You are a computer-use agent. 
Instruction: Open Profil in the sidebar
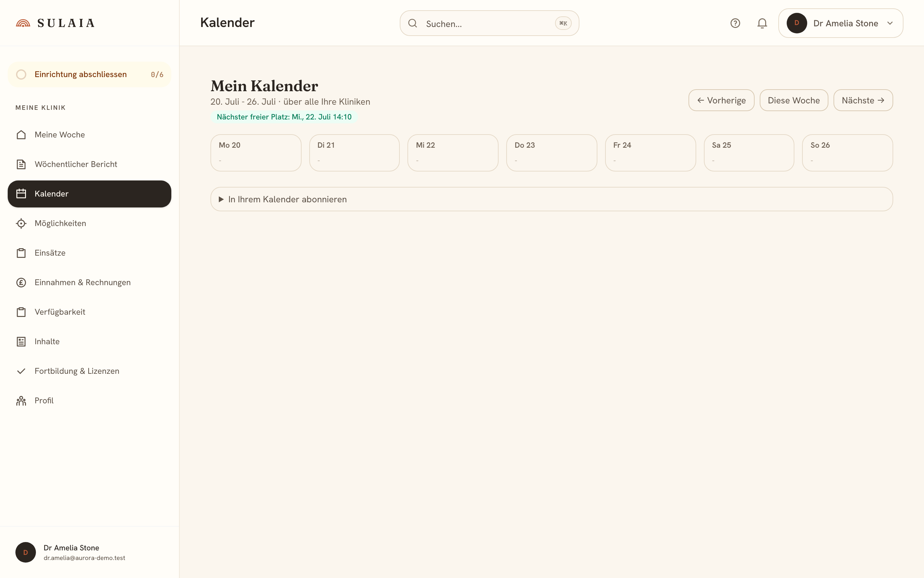pyautogui.click(x=89, y=401)
